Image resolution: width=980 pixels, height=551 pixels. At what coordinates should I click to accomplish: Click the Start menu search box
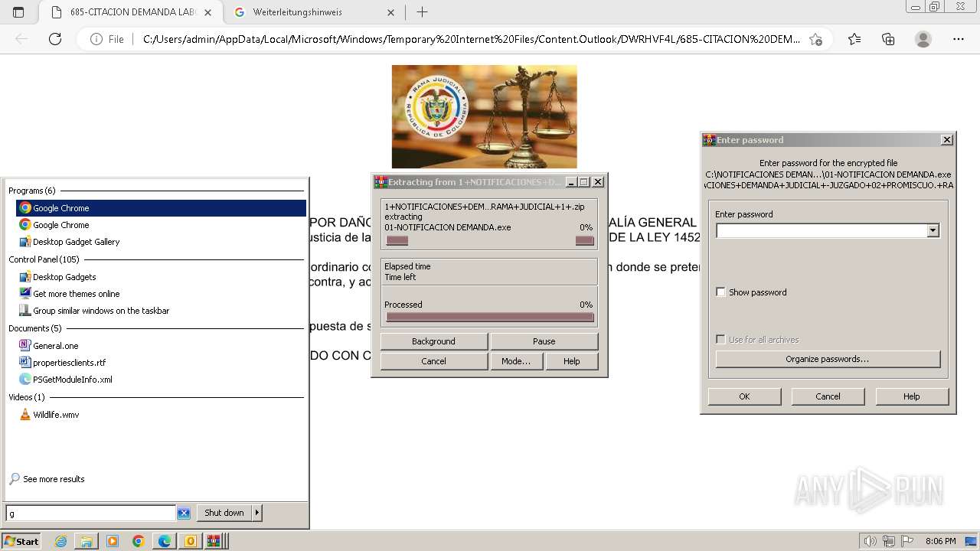pos(91,513)
